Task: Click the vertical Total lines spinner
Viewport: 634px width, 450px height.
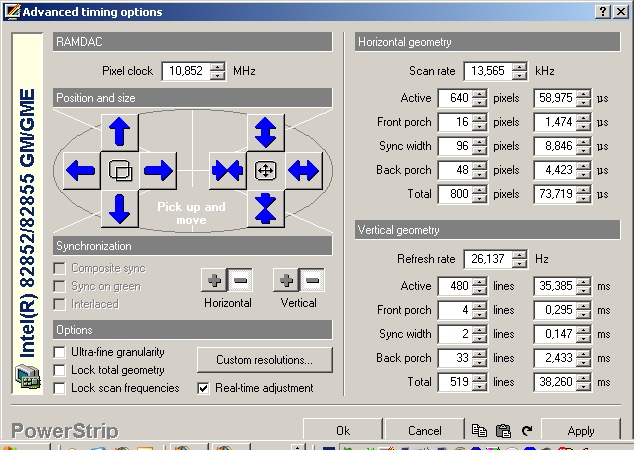Action: point(480,382)
